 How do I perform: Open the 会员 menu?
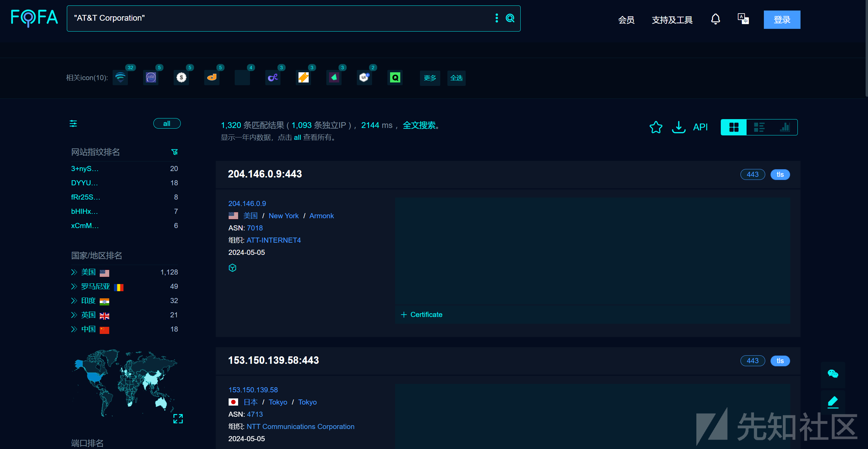pos(626,20)
